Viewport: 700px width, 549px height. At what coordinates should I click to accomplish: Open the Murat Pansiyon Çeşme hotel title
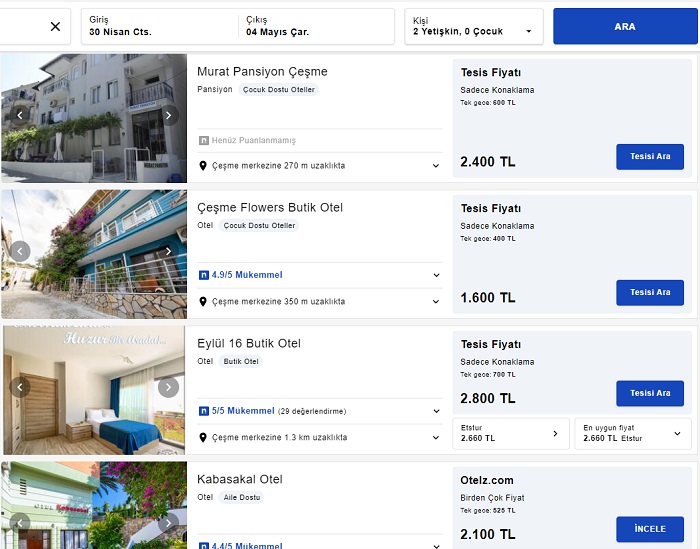[x=262, y=71]
